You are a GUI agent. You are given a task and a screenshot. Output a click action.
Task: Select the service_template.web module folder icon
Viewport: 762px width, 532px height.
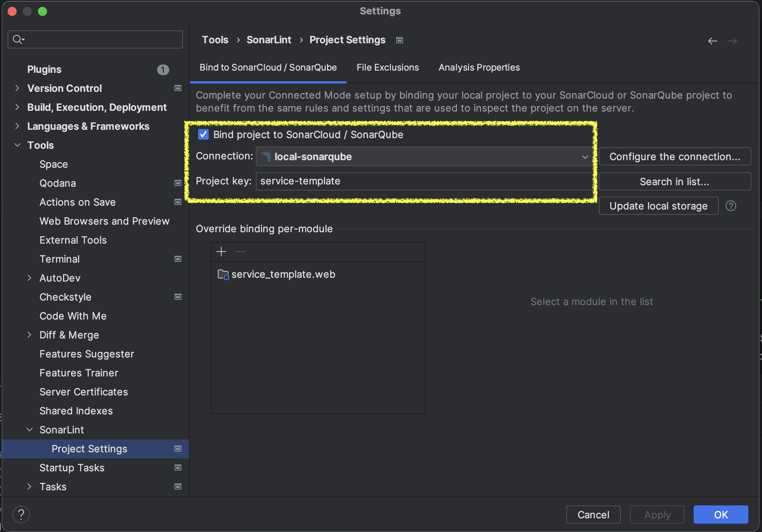click(223, 274)
